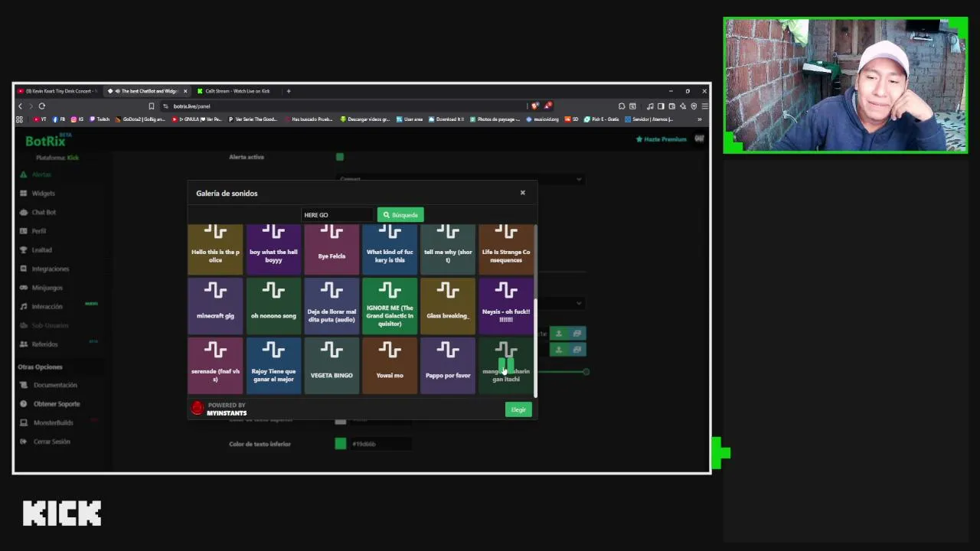This screenshot has height=551, width=980.
Task: Select the 'boy what the hell boyyy' sound
Action: [x=273, y=249]
